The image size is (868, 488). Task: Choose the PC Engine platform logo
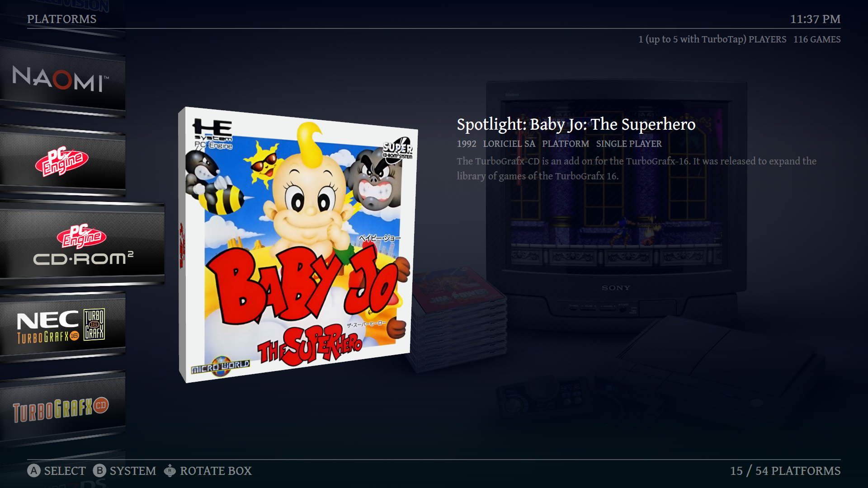pyautogui.click(x=62, y=161)
